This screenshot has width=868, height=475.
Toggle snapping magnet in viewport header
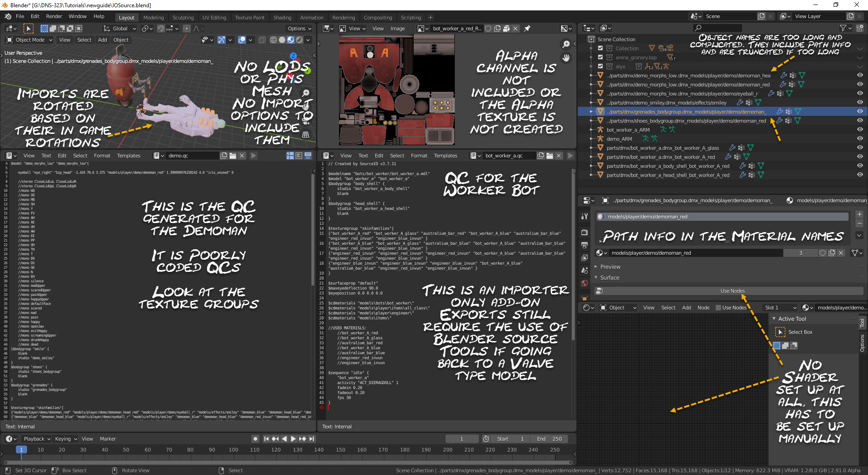[161, 28]
